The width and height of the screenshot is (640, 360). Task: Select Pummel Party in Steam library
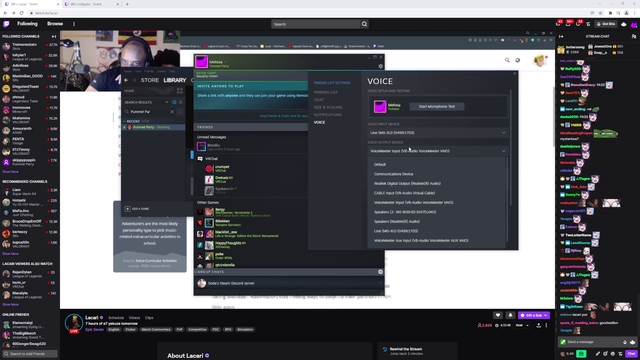click(153, 127)
